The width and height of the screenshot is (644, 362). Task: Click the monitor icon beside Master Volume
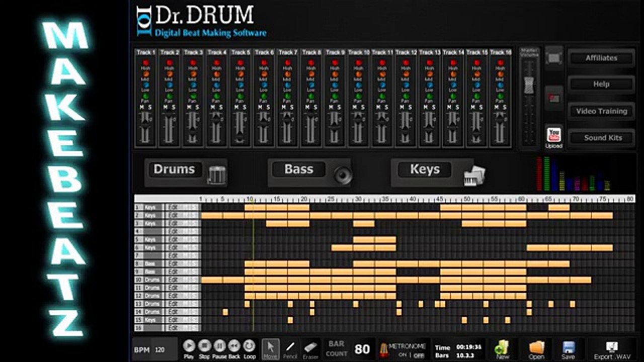pos(554,58)
